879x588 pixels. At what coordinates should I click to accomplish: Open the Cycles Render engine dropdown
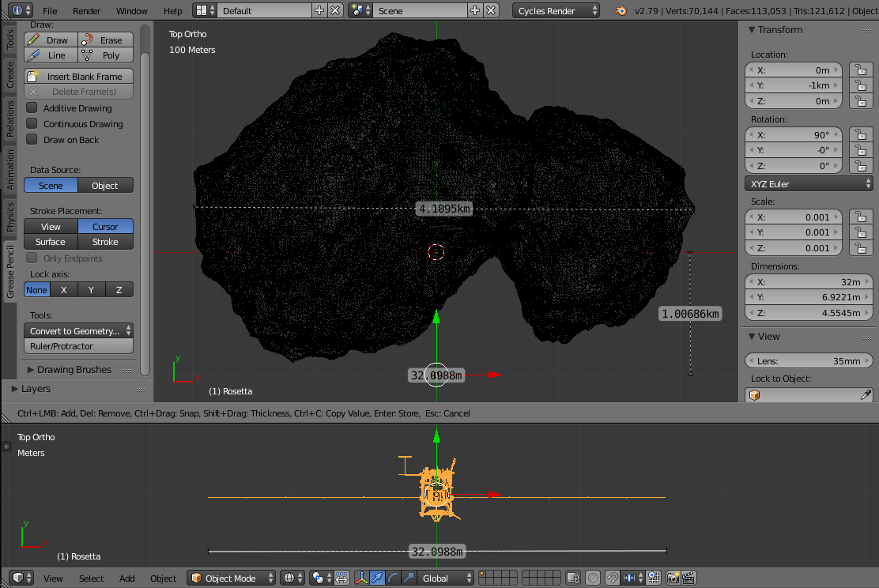[556, 10]
